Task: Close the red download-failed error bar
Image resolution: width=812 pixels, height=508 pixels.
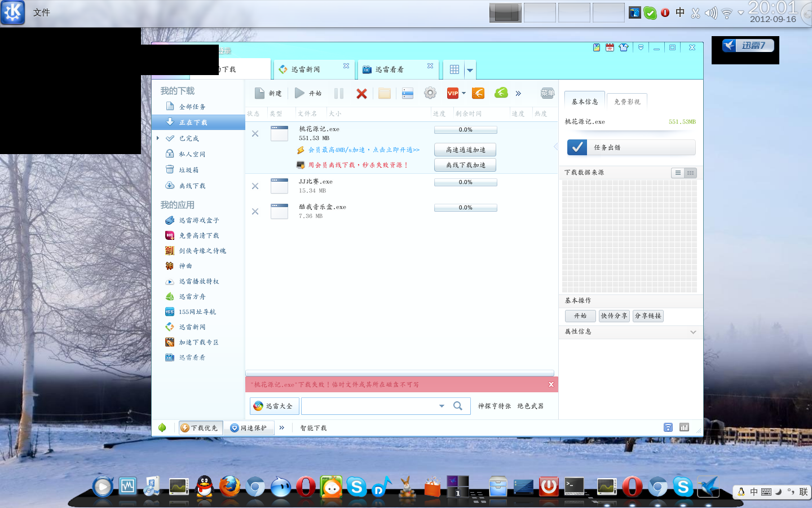Action: [551, 384]
